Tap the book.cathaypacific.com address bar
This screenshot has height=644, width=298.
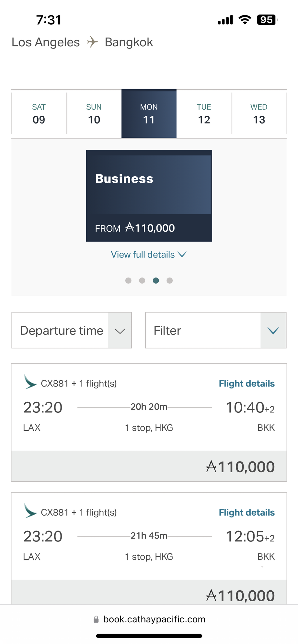(x=155, y=619)
